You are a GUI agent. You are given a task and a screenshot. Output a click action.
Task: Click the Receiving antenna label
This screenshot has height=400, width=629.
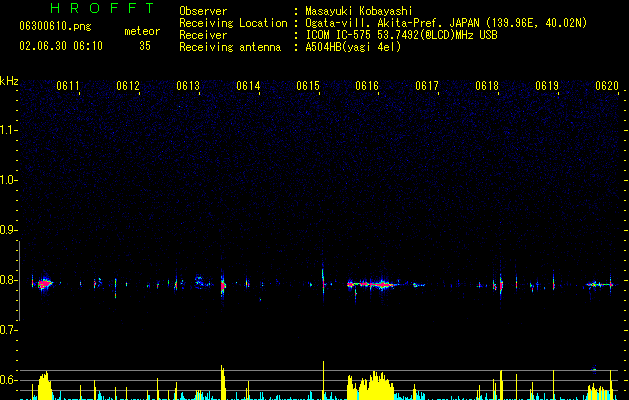[x=230, y=47]
